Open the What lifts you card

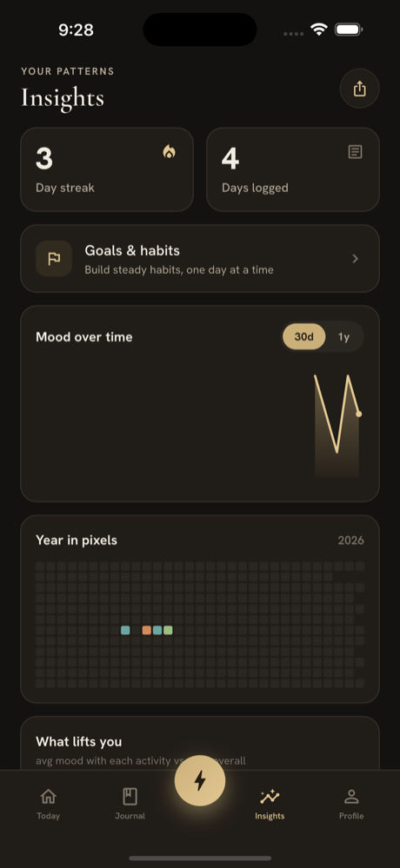(x=200, y=744)
